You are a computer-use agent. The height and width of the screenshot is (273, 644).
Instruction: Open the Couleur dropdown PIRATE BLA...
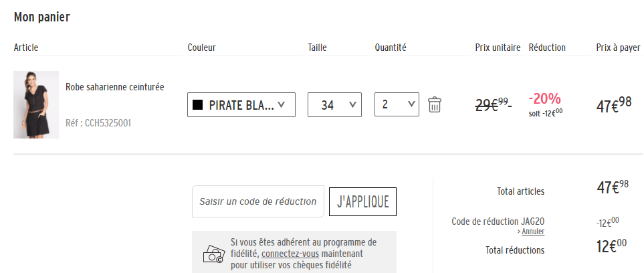tap(241, 105)
